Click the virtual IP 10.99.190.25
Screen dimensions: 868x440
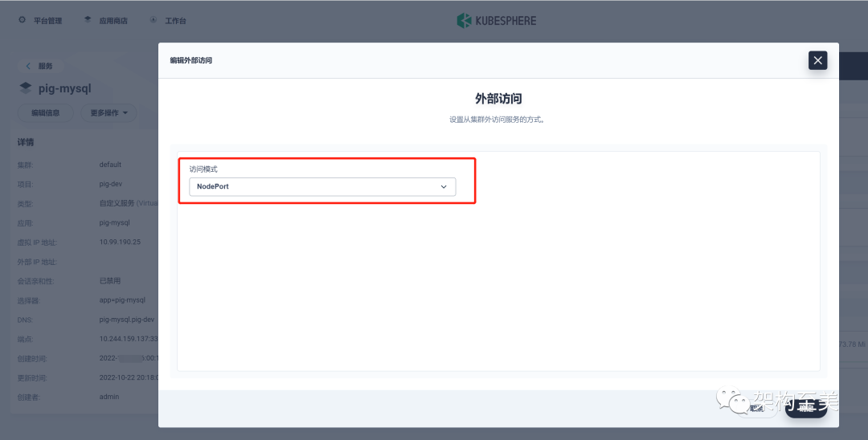tap(120, 242)
